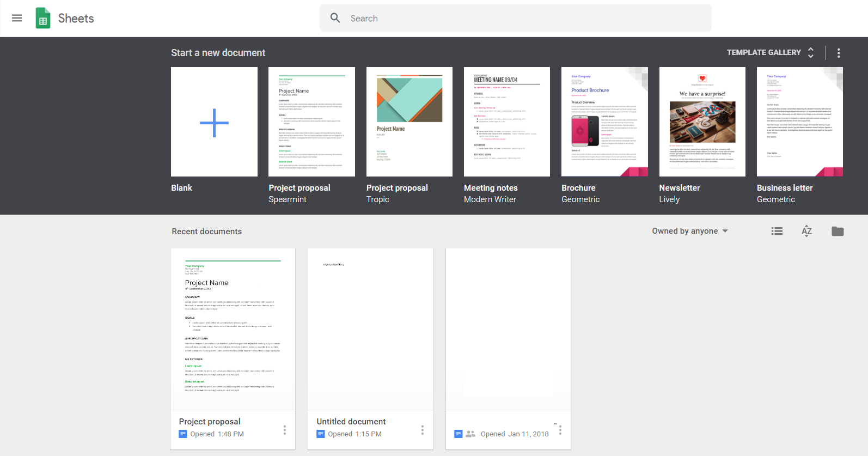Select the Project proposal Spearmint template

pos(311,122)
